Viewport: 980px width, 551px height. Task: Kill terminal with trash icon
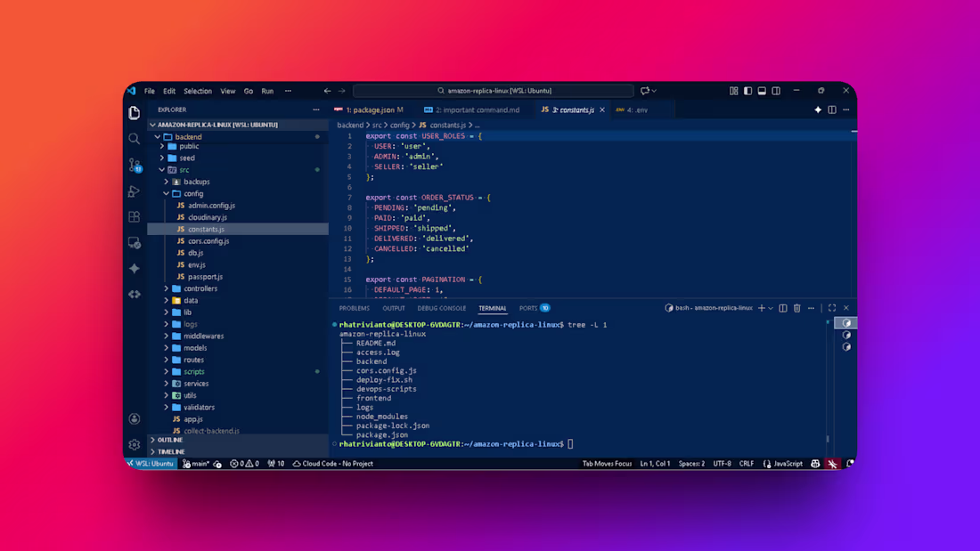[796, 308]
